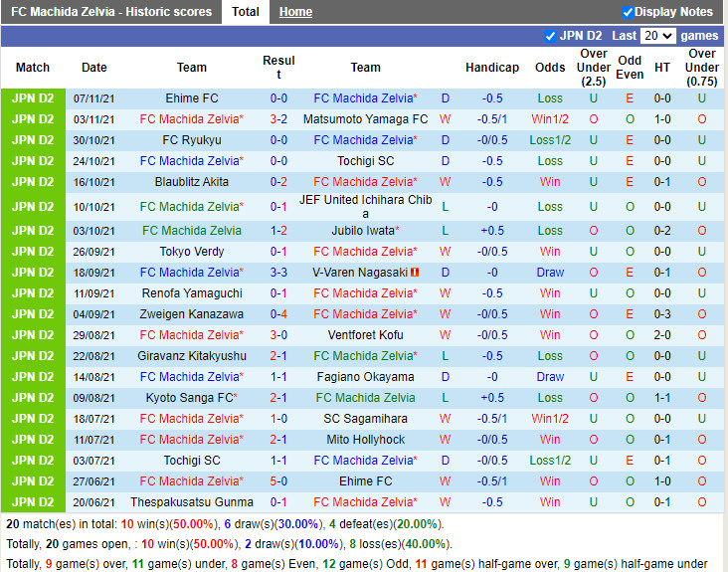Switch to the Total tab

click(x=245, y=12)
